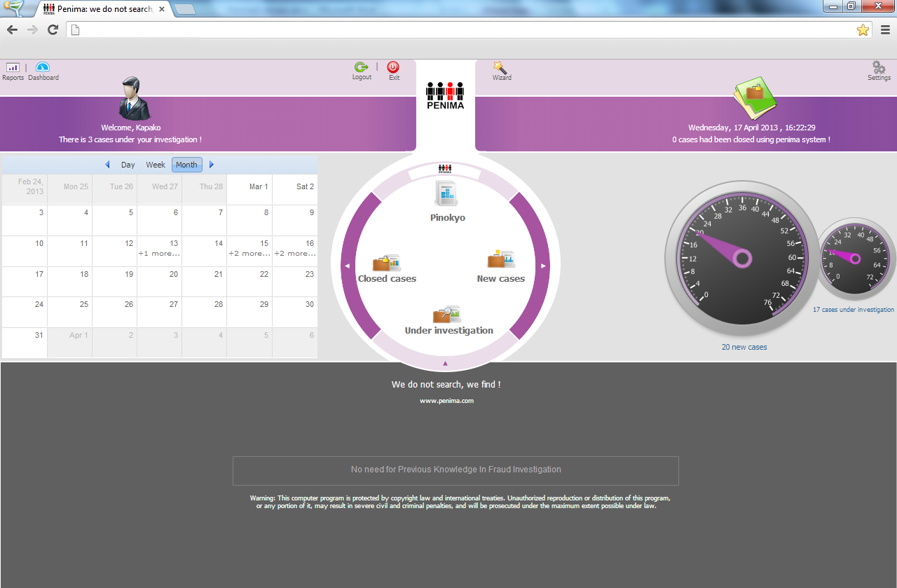Go to next calendar period
Viewport: 897px width, 588px height.
tap(212, 165)
